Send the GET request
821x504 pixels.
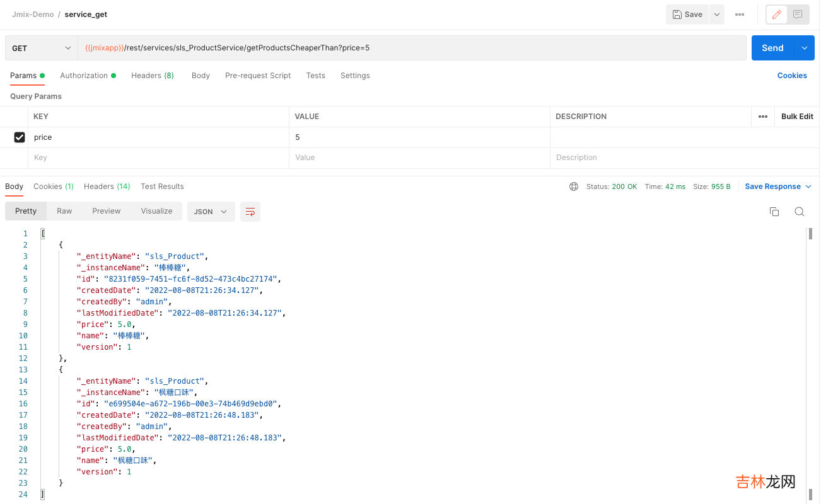click(772, 48)
